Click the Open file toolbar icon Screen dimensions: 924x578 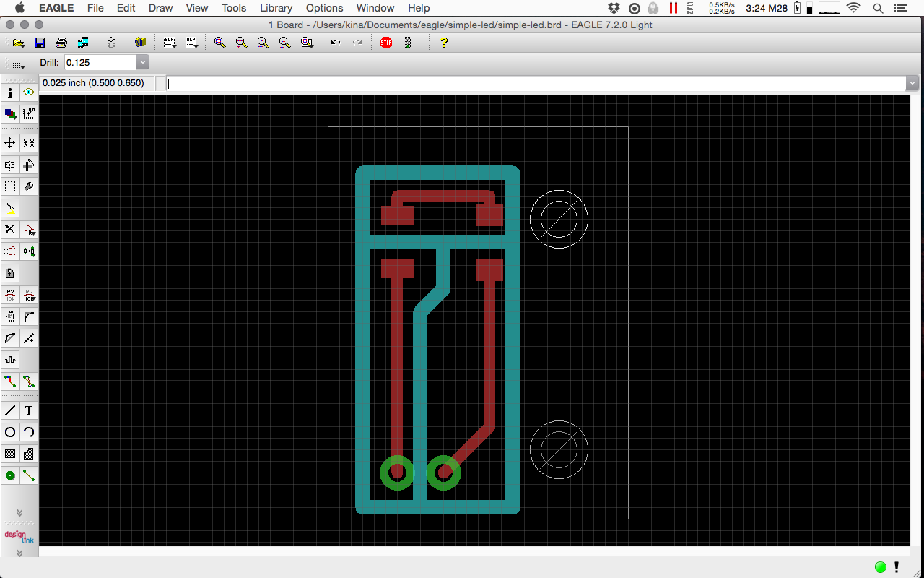pyautogui.click(x=18, y=43)
